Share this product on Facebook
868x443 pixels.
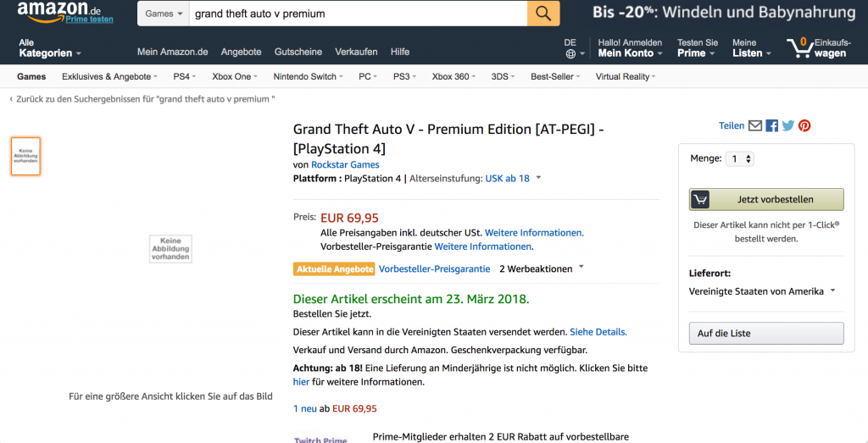(771, 125)
